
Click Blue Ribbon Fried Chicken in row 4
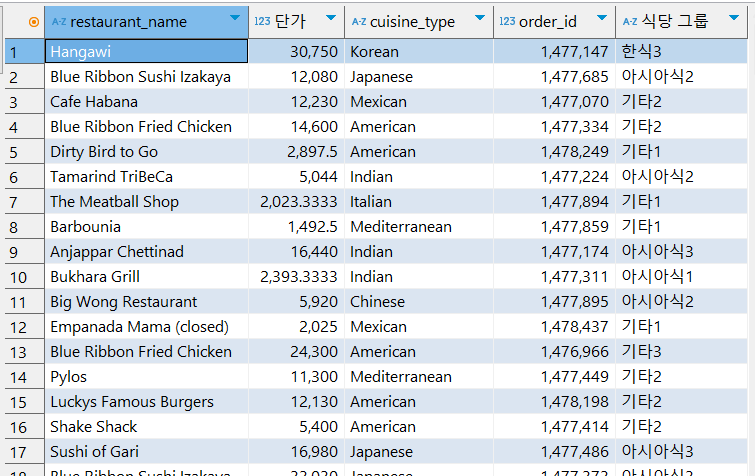tap(146, 127)
